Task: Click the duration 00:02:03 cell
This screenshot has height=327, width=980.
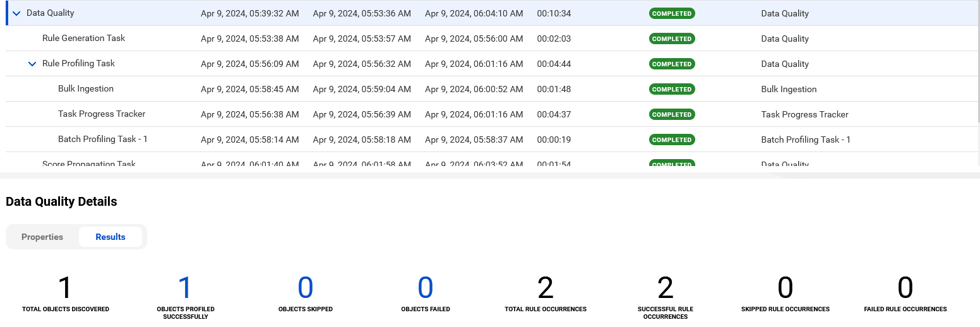Action: coord(554,39)
